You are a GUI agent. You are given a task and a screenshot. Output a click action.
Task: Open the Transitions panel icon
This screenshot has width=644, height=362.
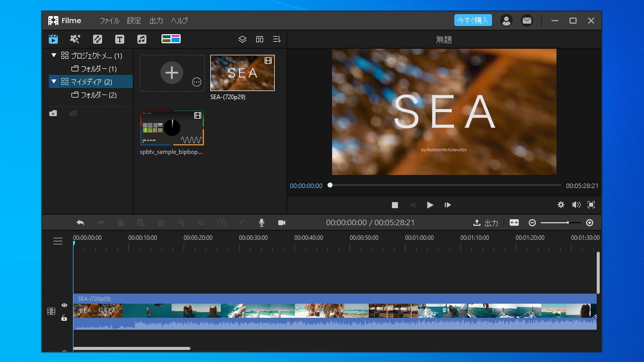pyautogui.click(x=98, y=39)
